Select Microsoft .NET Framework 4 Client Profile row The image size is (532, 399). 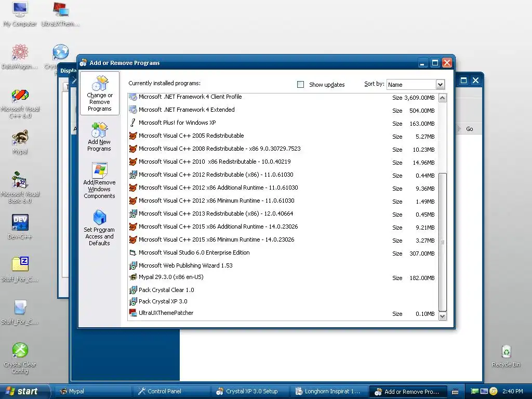(283, 97)
